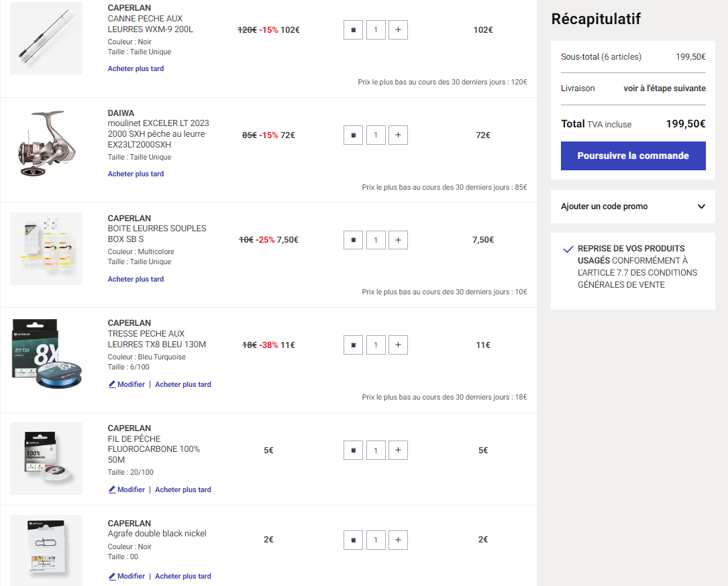The image size is (728, 586).
Task: Click the 199,50€ sous-total amount
Action: [x=690, y=56]
